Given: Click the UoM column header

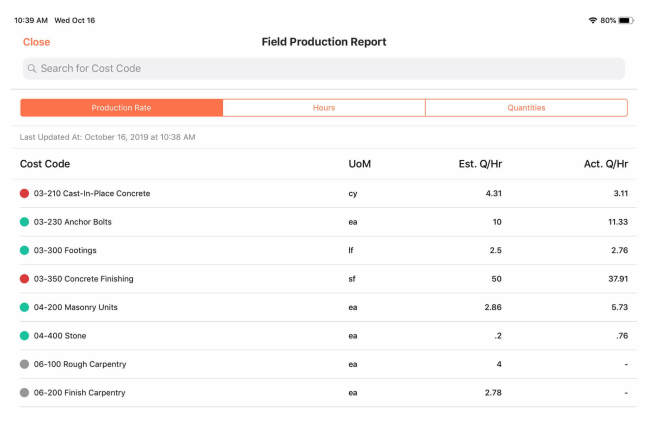Looking at the screenshot, I should 360,164.
